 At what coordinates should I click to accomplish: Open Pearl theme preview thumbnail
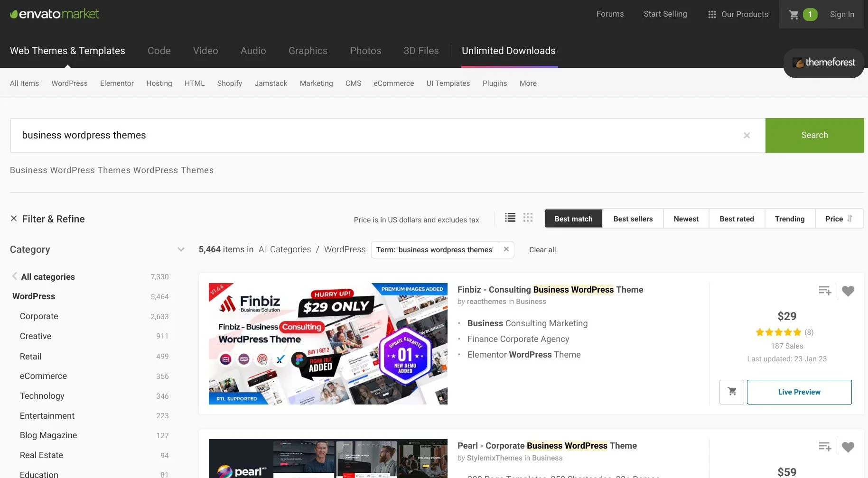pyautogui.click(x=328, y=459)
